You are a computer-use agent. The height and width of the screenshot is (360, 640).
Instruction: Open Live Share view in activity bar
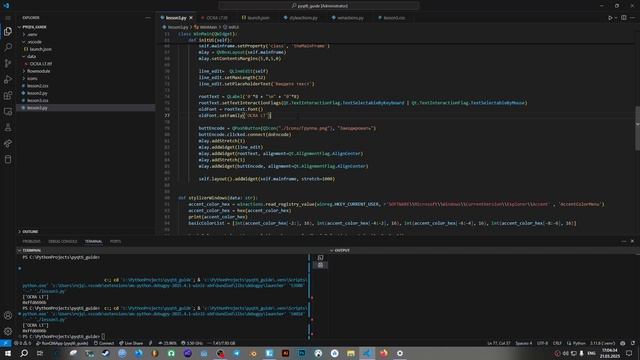tap(8, 143)
